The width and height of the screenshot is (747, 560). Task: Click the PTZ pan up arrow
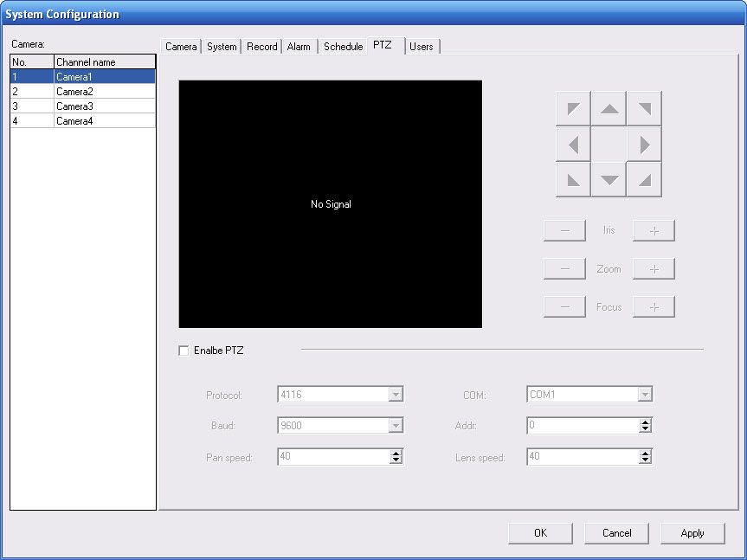point(609,109)
